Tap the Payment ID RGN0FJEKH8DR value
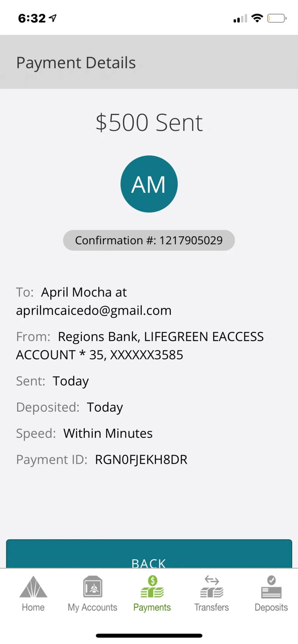Screen dimensions: 298x644 [x=141, y=460]
